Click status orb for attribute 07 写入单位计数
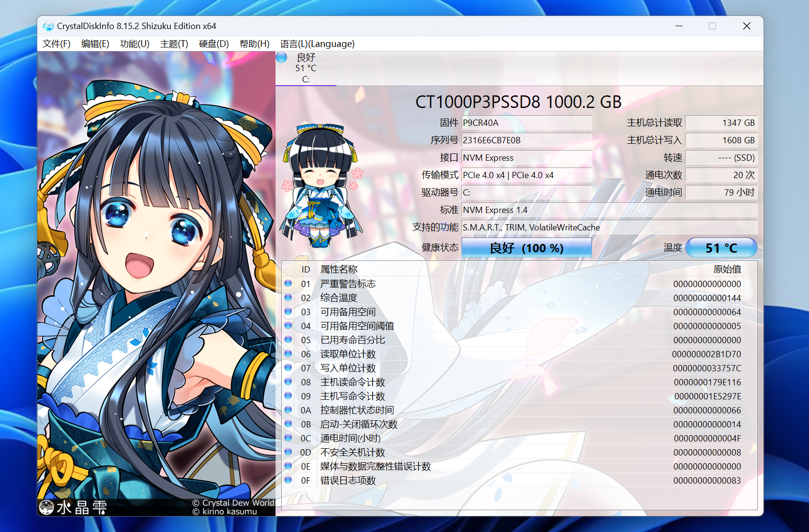Image resolution: width=809 pixels, height=532 pixels. 288,367
